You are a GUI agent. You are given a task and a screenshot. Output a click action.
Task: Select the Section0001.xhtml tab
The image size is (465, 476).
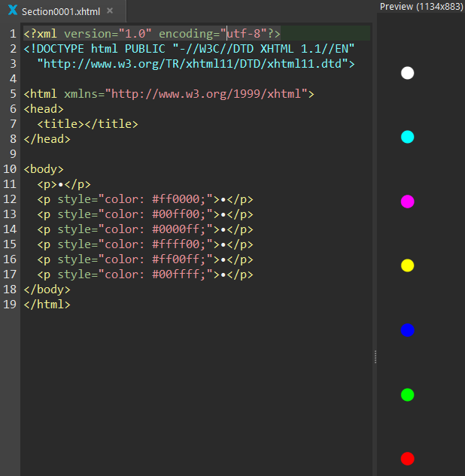coord(60,11)
